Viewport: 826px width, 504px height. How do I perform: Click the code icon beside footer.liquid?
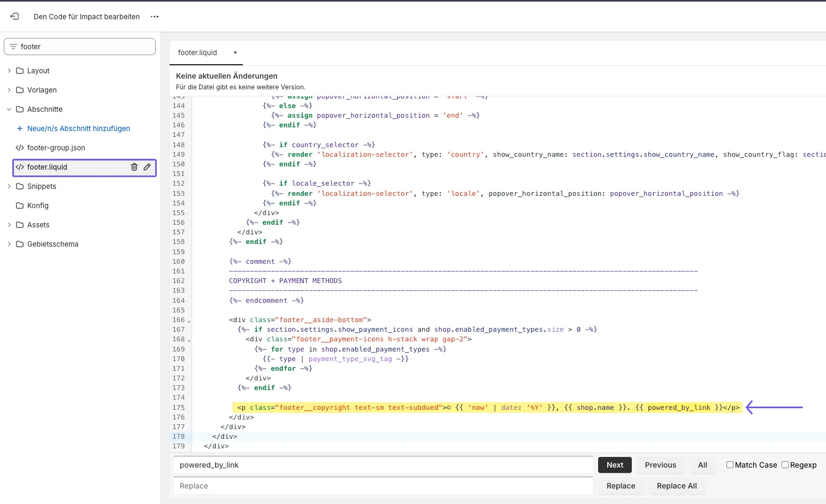pyautogui.click(x=20, y=167)
